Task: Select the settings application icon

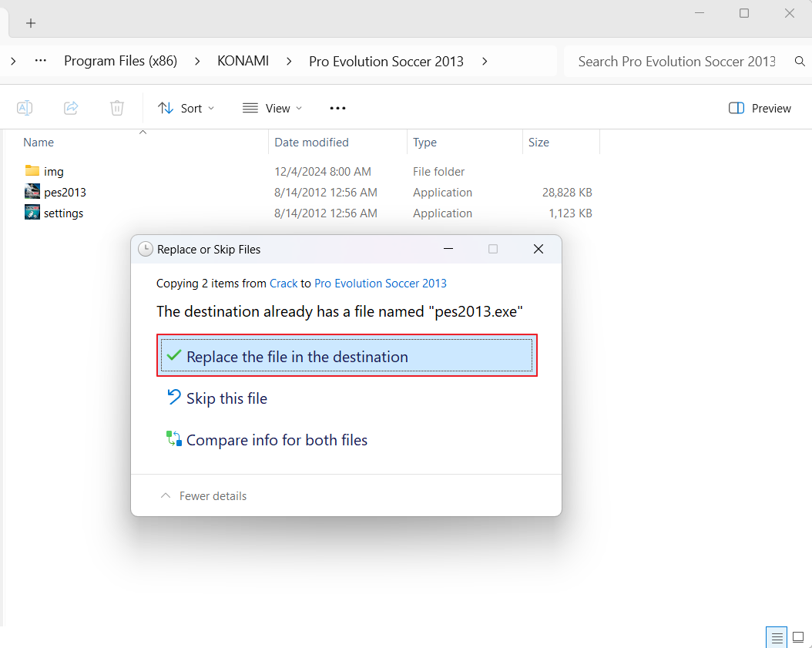Action: pos(32,212)
